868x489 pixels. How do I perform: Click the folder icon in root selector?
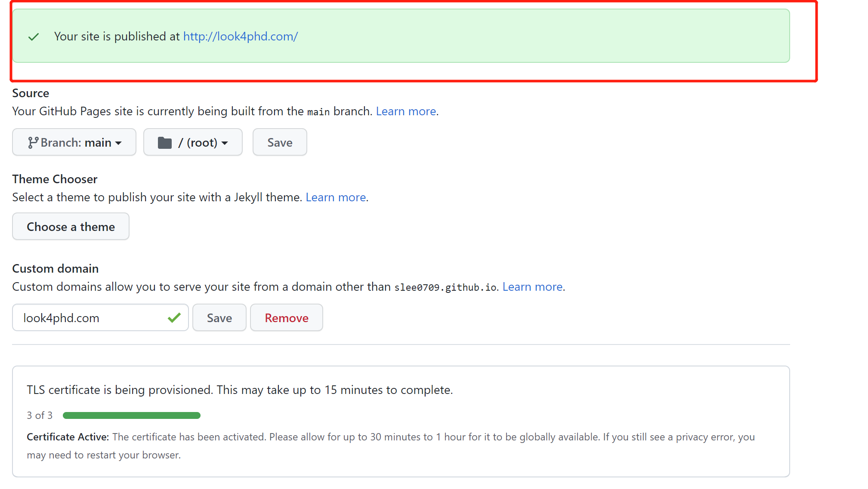coord(165,142)
